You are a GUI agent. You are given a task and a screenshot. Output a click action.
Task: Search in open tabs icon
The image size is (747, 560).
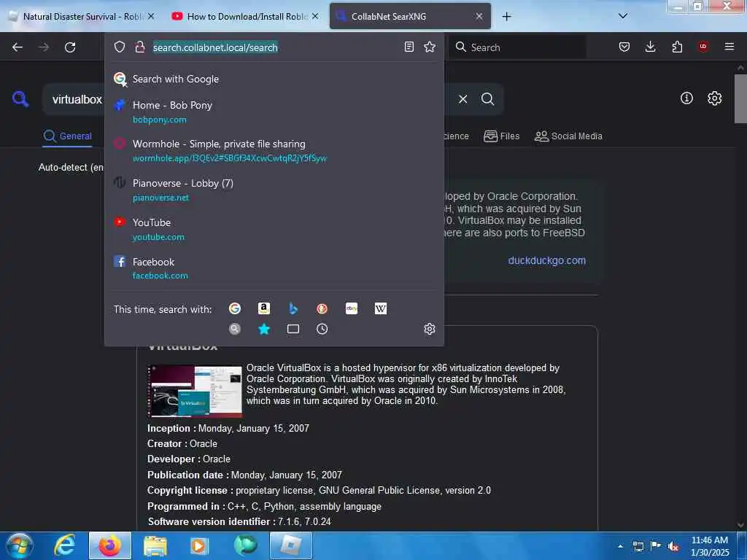[x=293, y=329]
